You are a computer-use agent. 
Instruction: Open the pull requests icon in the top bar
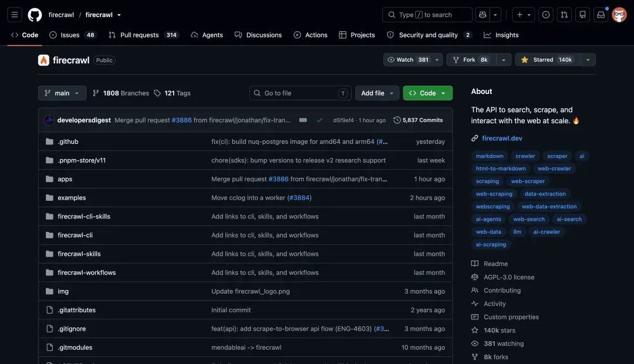pyautogui.click(x=564, y=15)
